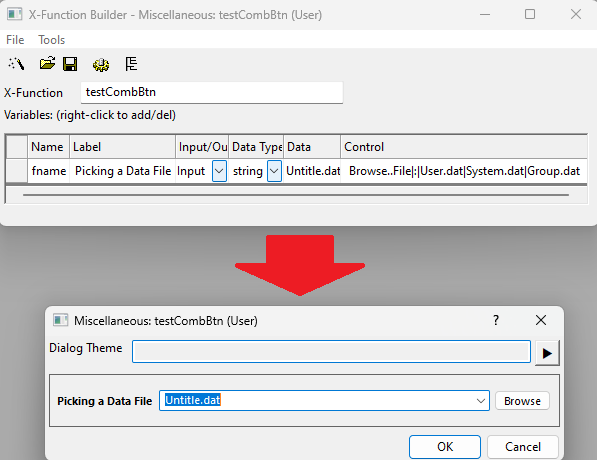
Task: Open the tree view editor icon
Action: point(131,64)
